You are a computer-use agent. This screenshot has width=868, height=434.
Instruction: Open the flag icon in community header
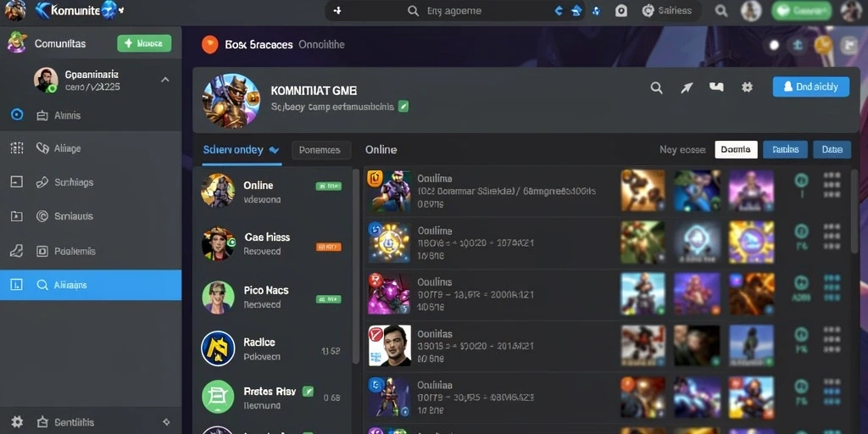click(x=716, y=87)
